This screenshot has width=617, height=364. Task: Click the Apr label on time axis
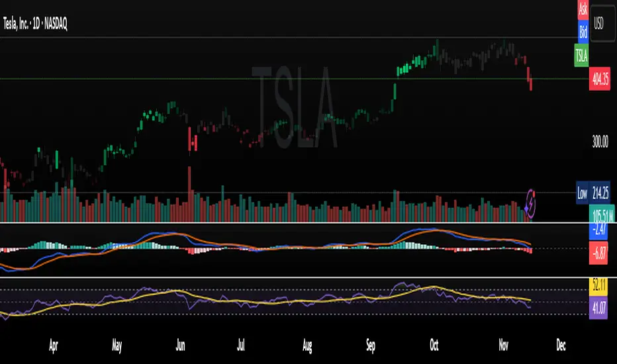point(53,345)
